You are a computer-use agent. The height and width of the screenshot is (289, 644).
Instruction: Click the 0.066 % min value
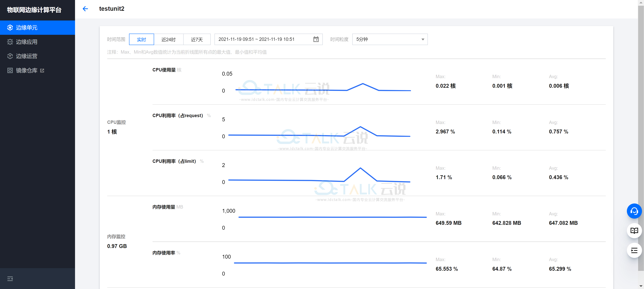502,177
